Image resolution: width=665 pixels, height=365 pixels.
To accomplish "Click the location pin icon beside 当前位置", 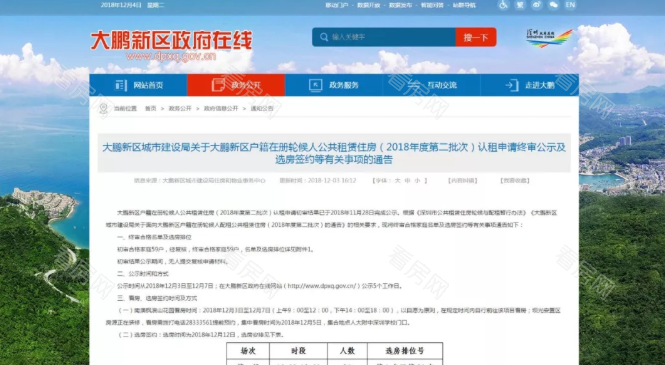I will [103, 109].
